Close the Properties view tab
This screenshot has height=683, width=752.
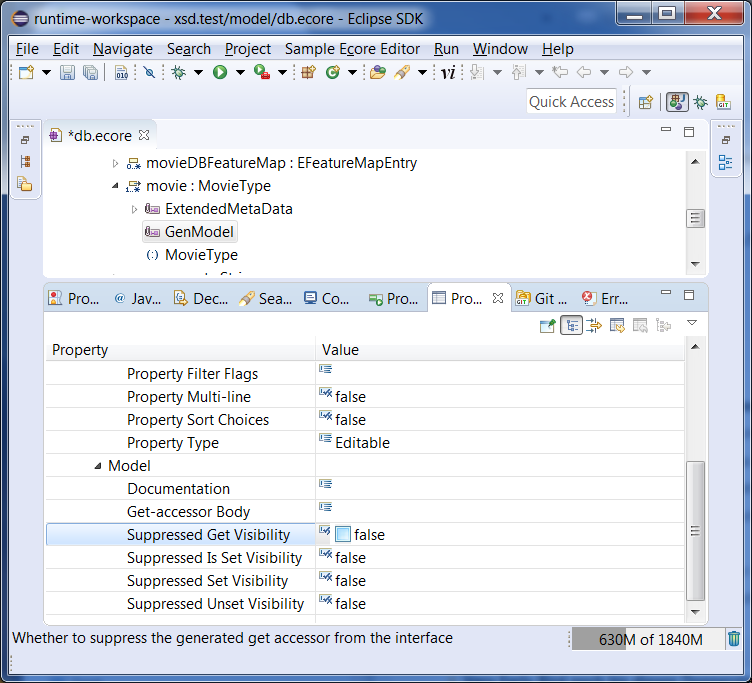tap(498, 298)
